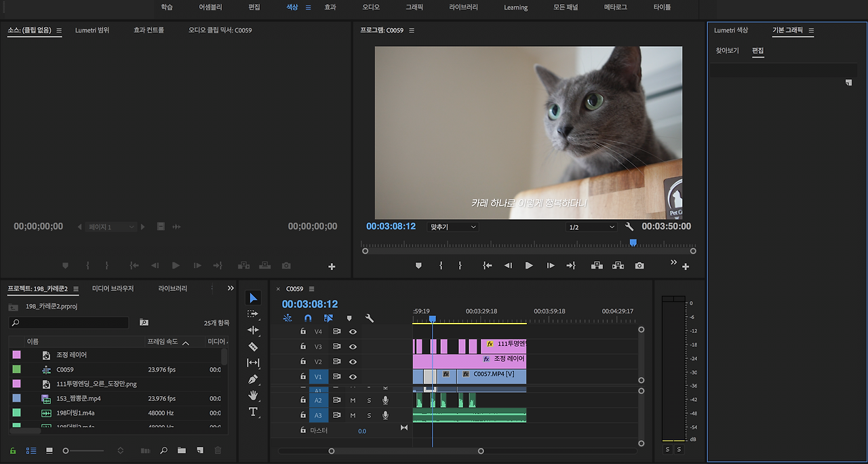Solo the A3 audio track
The height and width of the screenshot is (464, 868).
[x=369, y=415]
